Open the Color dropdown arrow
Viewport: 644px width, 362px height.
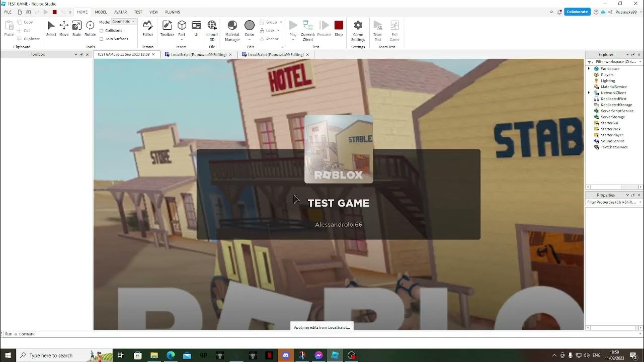click(x=250, y=40)
